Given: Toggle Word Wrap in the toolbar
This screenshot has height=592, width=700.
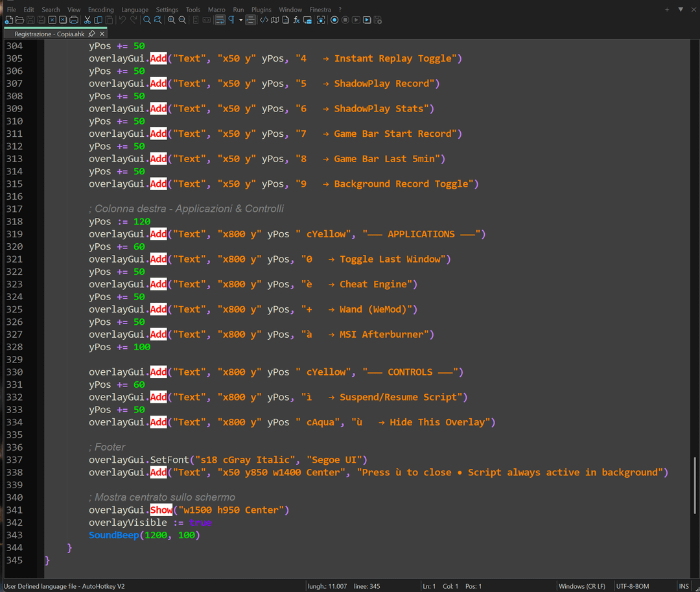Looking at the screenshot, I should 220,20.
